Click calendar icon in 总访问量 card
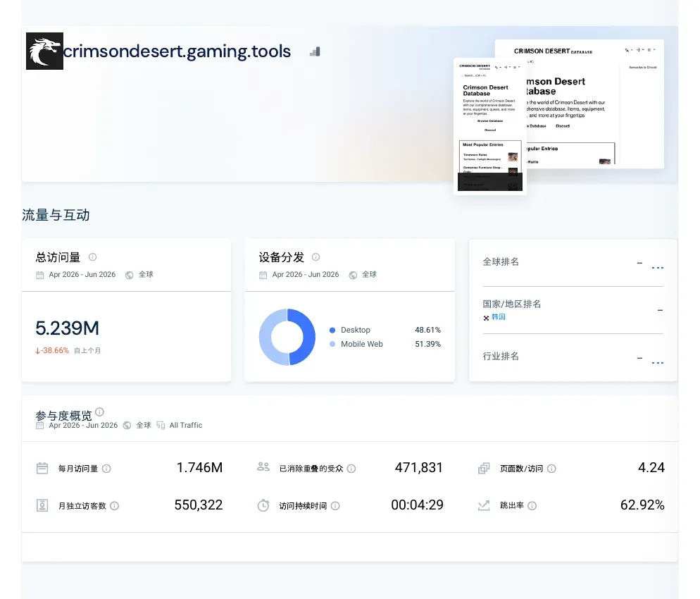Image resolution: width=700 pixels, height=599 pixels. point(39,275)
